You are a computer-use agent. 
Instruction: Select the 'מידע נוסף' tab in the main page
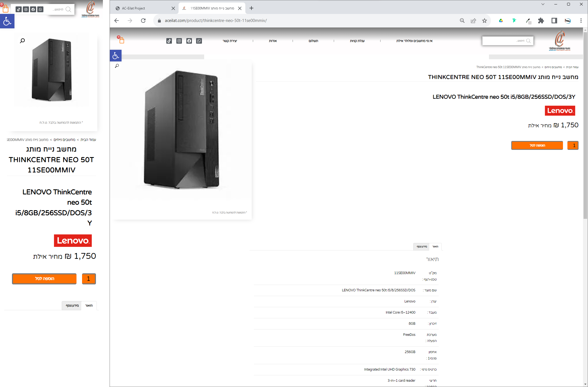tap(422, 247)
